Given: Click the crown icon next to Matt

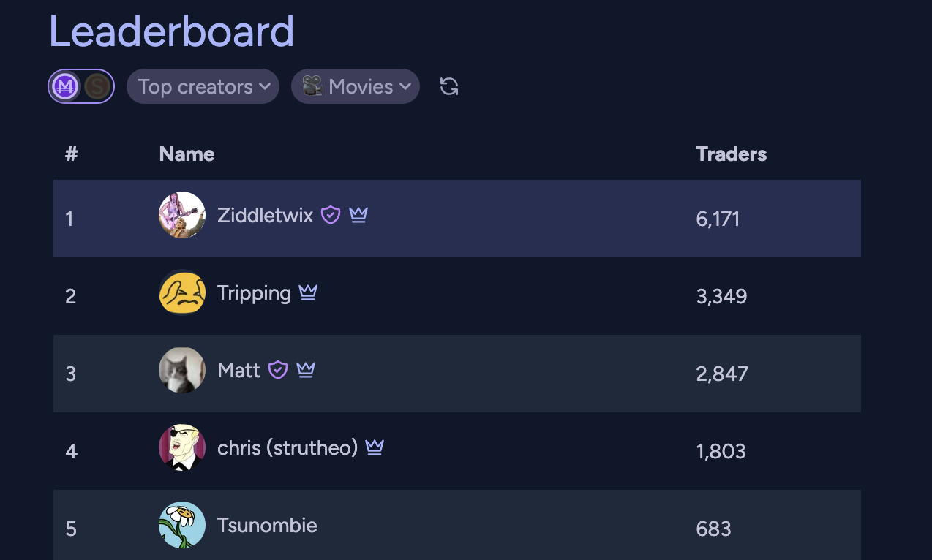Looking at the screenshot, I should pyautogui.click(x=306, y=370).
